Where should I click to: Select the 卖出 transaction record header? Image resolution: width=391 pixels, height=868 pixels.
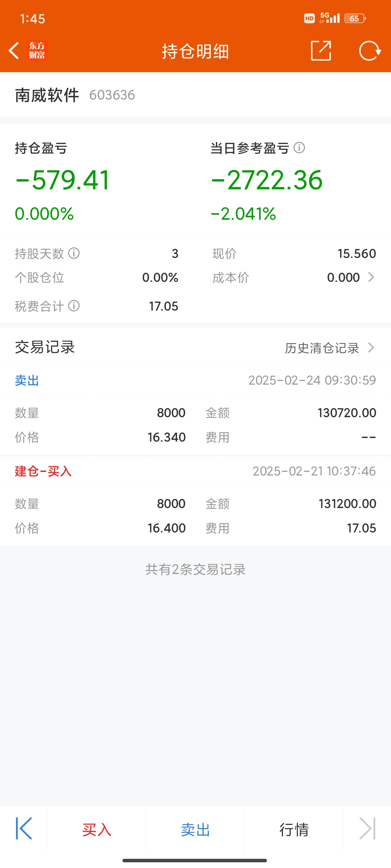pyautogui.click(x=195, y=380)
